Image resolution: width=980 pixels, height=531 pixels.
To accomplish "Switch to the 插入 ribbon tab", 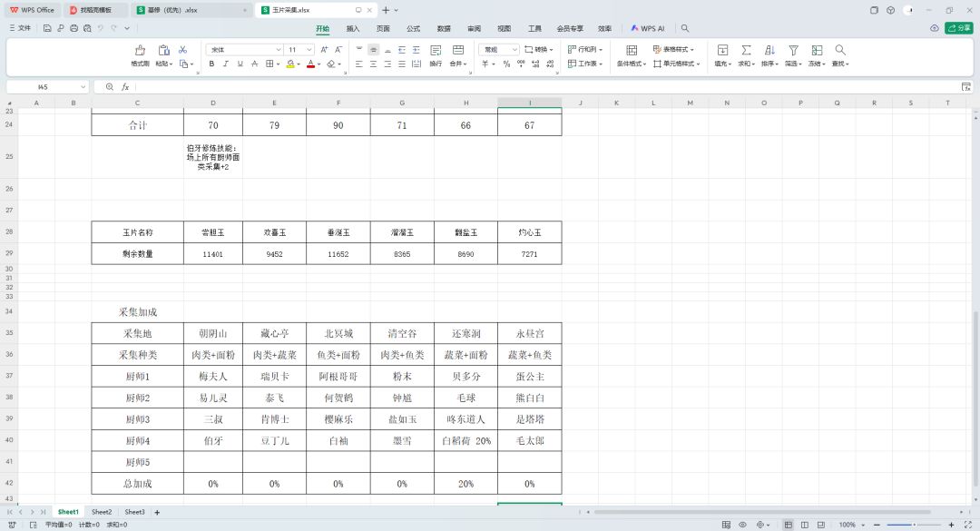I will [352, 29].
